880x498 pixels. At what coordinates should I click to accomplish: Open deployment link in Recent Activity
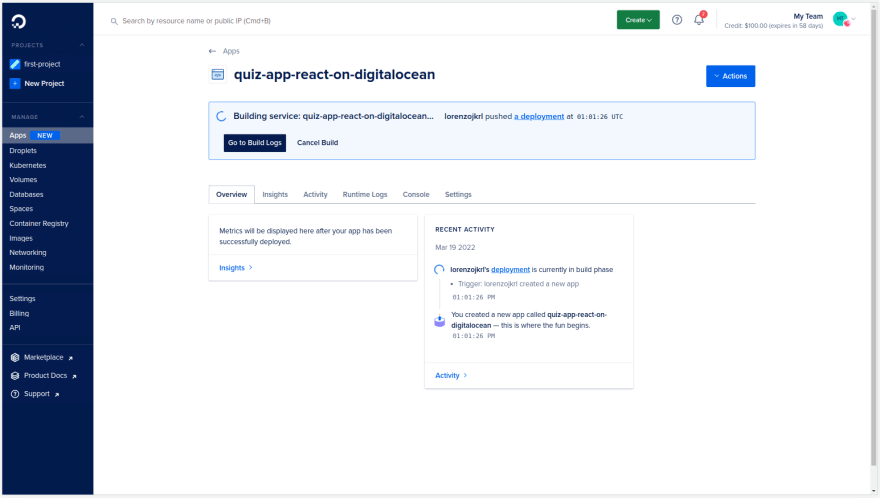tap(510, 269)
